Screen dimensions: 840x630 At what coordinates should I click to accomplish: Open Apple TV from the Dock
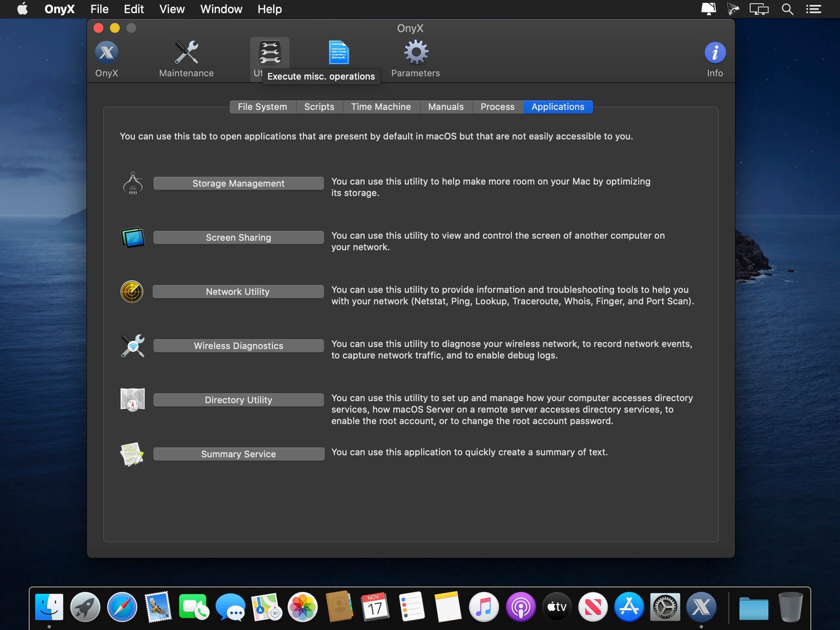[x=557, y=607]
